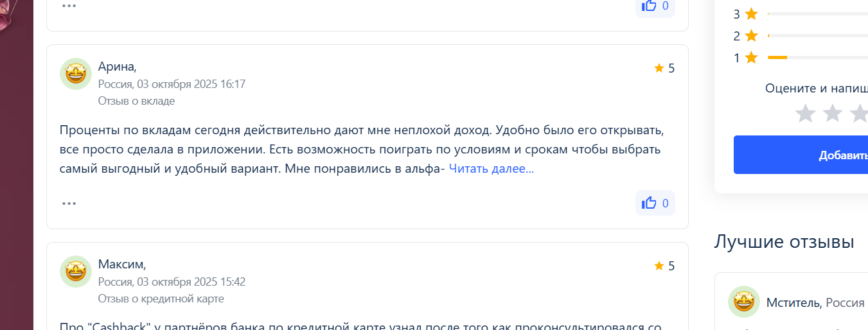Filter by 1-star rating bar
The width and height of the screenshot is (868, 330).
coord(816,58)
